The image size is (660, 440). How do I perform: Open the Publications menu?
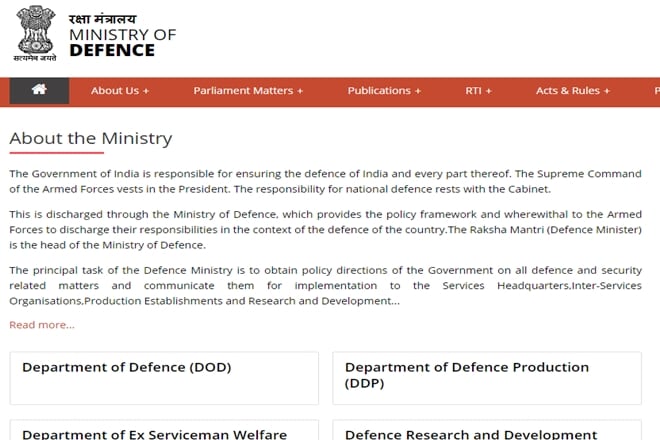coord(384,91)
